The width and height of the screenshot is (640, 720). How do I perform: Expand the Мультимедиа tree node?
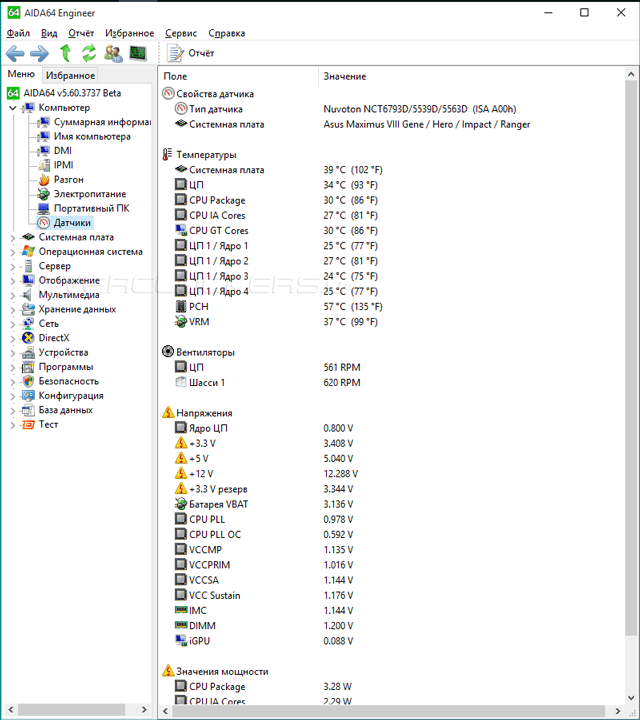click(x=13, y=295)
